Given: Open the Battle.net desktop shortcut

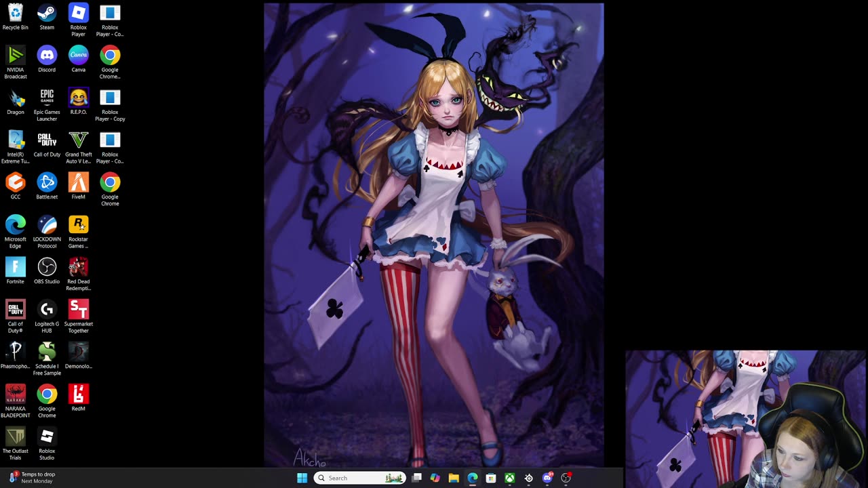Looking at the screenshot, I should pos(47,186).
